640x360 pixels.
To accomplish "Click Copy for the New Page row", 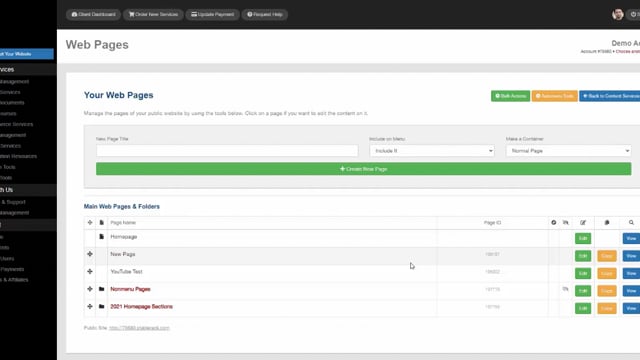I will coord(607,256).
